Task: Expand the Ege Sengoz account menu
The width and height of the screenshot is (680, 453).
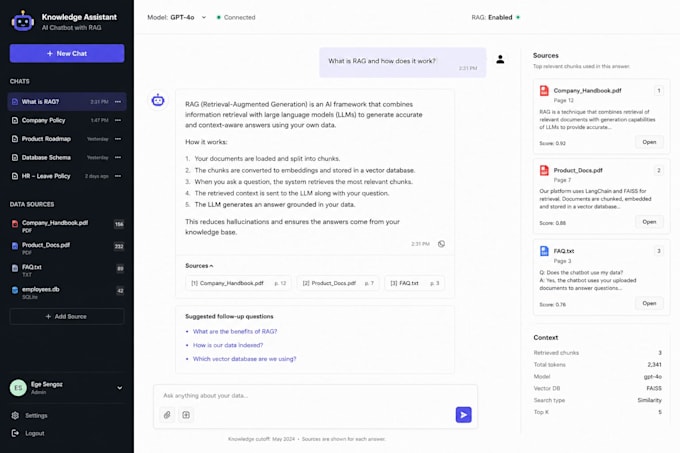Action: (x=120, y=388)
